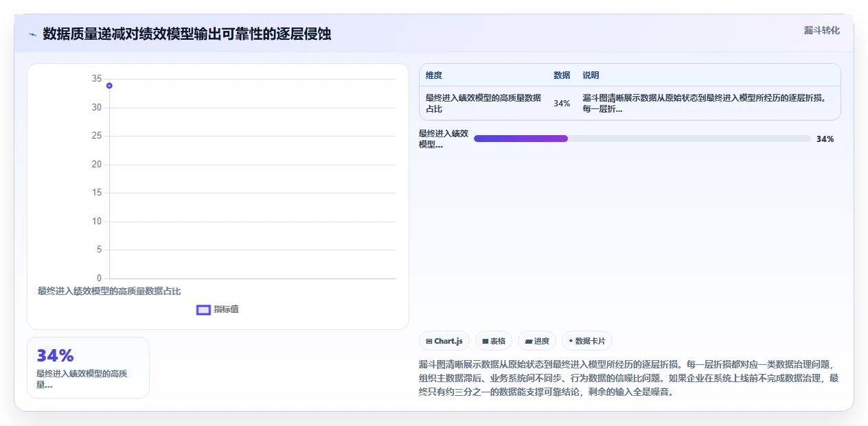The height and width of the screenshot is (426, 868).
Task: Toggle the 指标值 legend item
Action: pos(218,309)
